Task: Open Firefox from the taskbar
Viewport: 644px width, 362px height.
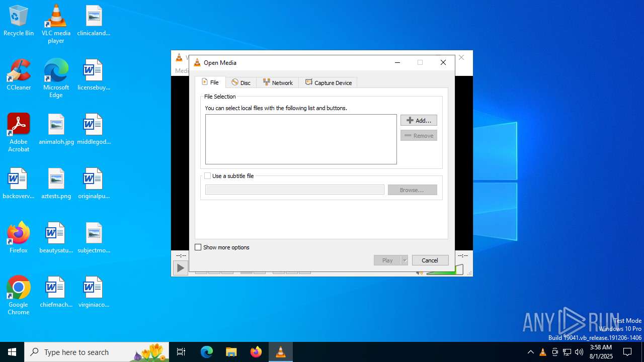Action: click(256, 352)
